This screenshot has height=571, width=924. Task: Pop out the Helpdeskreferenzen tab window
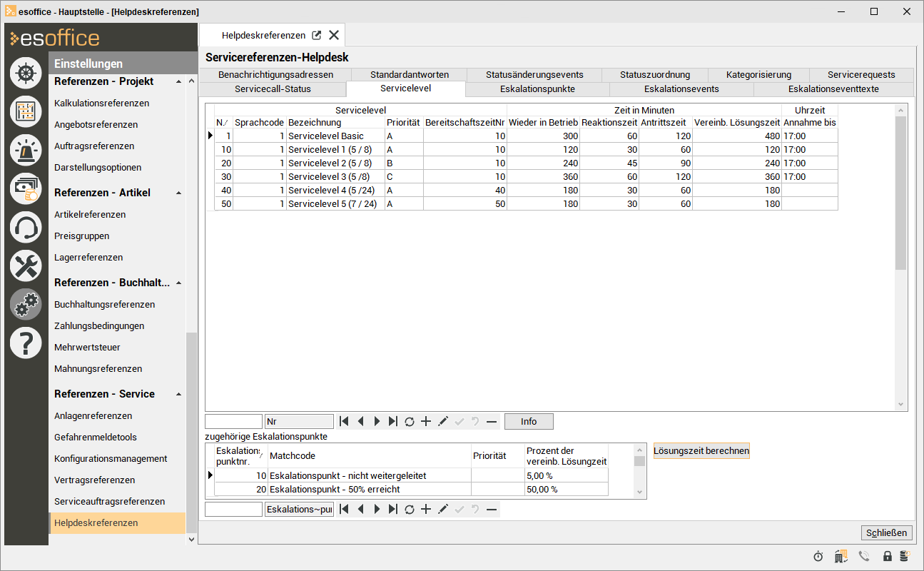pos(317,35)
